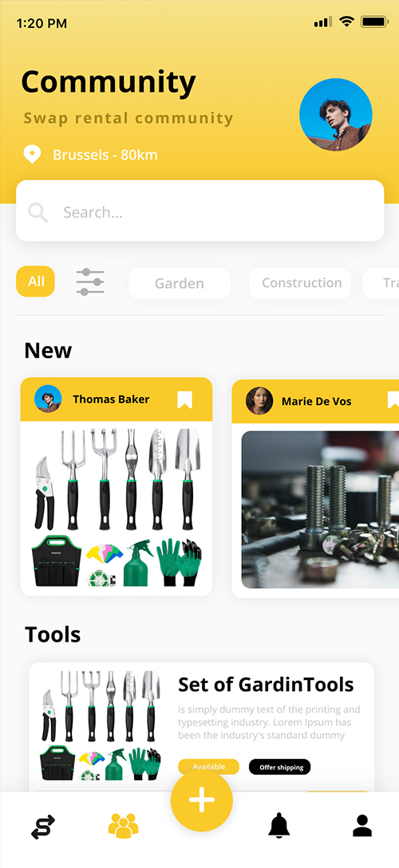
Task: Select the All category filter
Action: (35, 281)
